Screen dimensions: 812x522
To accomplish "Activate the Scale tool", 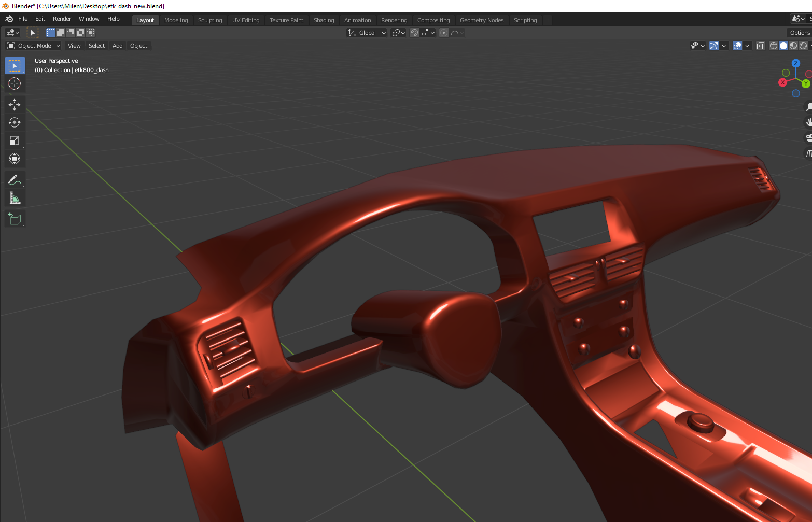I will (x=15, y=140).
